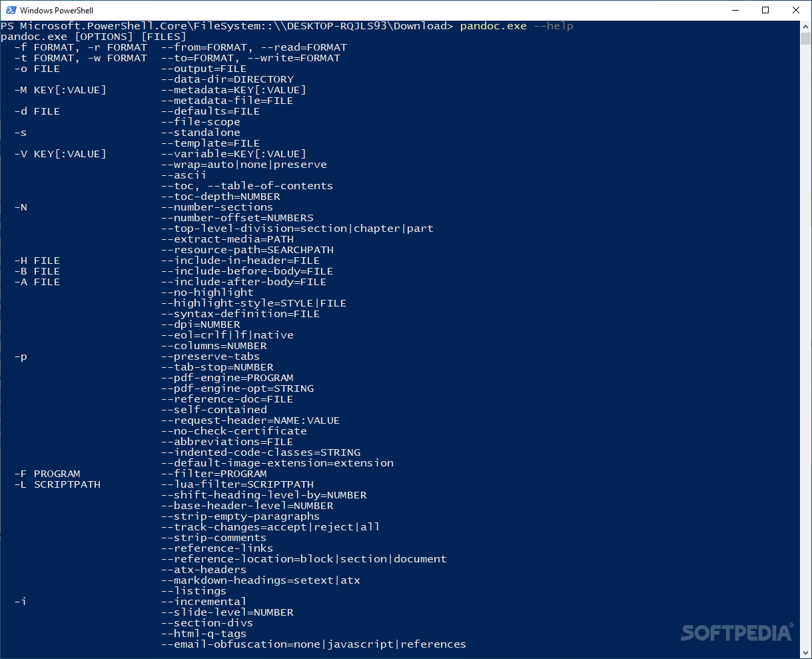Click '--pdf-engine-opt=STRING' option text
The height and width of the screenshot is (659, 812).
(237, 388)
